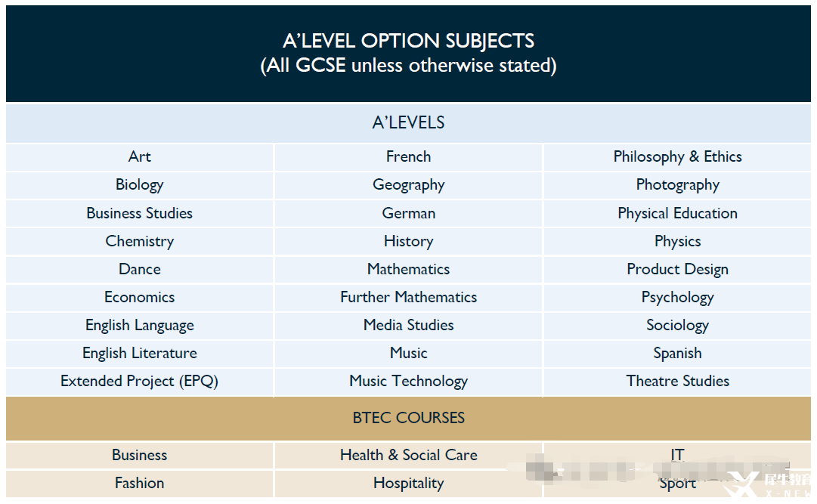
Task: Click the Music Technology cell
Action: [x=408, y=381]
